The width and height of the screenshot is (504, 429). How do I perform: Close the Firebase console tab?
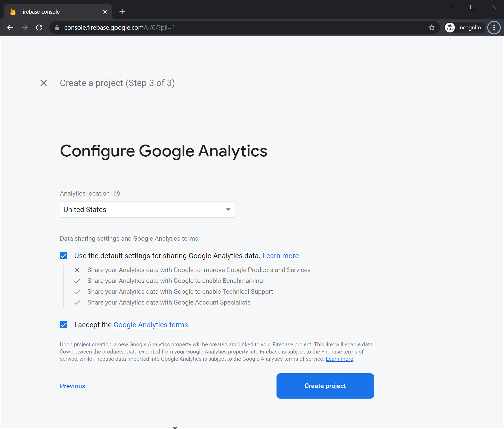105,12
